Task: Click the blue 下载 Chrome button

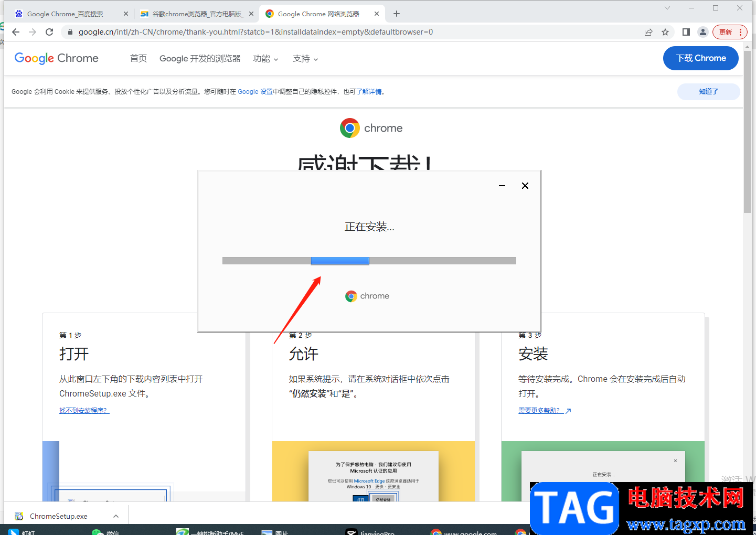Action: (701, 58)
